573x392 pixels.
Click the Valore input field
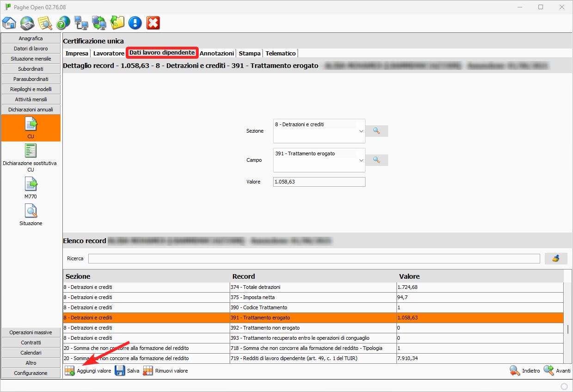(319, 182)
